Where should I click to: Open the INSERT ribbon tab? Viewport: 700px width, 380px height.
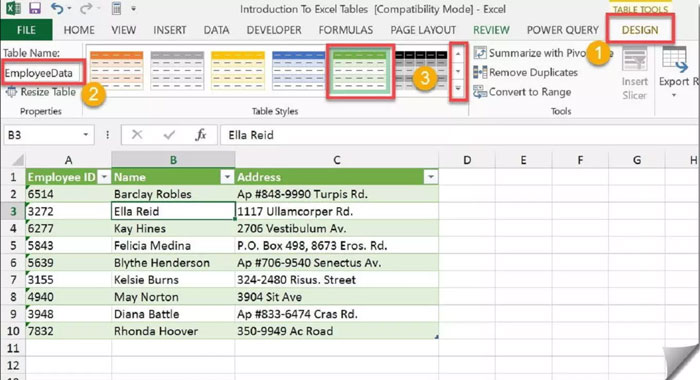click(x=170, y=30)
